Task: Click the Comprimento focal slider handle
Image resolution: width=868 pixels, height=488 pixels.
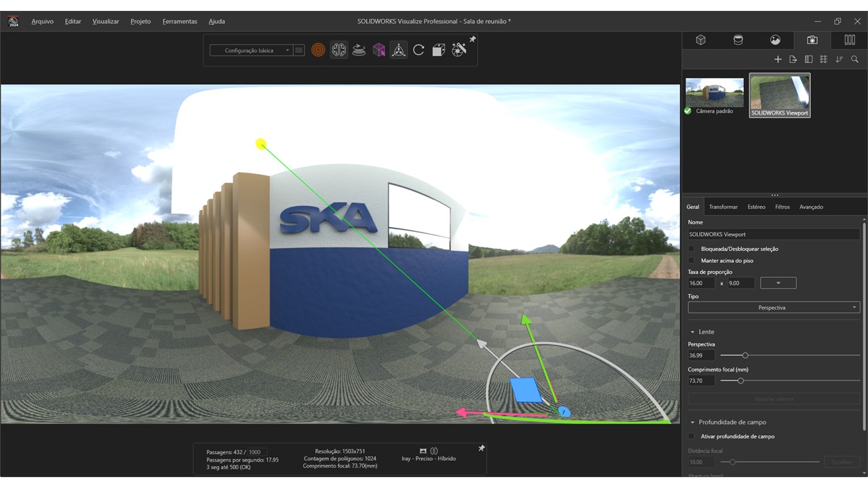Action: (x=741, y=381)
